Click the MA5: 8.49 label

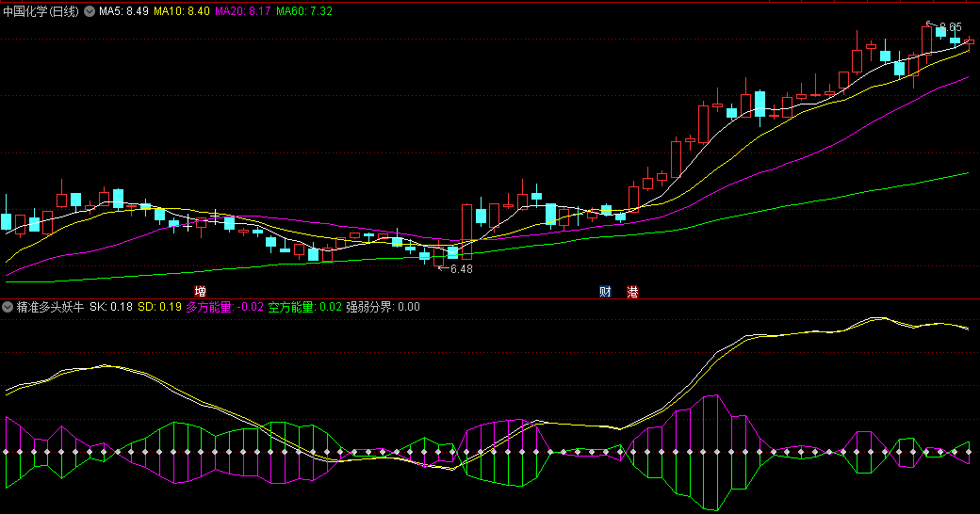click(123, 11)
